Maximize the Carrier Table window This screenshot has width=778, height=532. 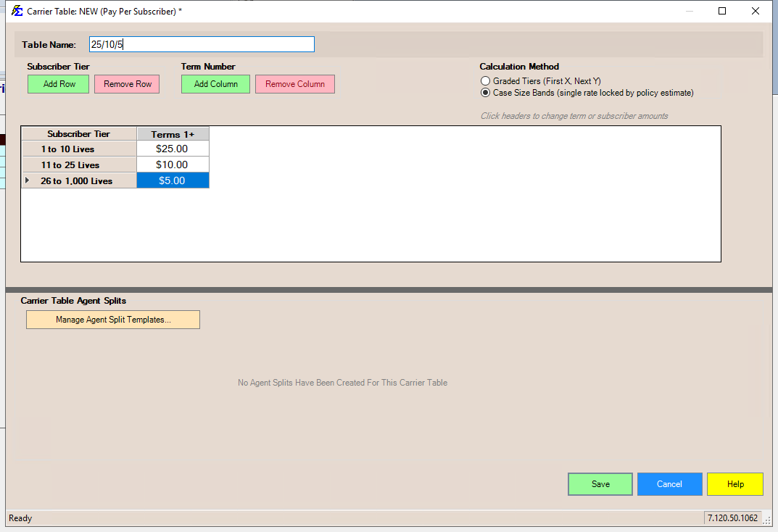pyautogui.click(x=722, y=11)
